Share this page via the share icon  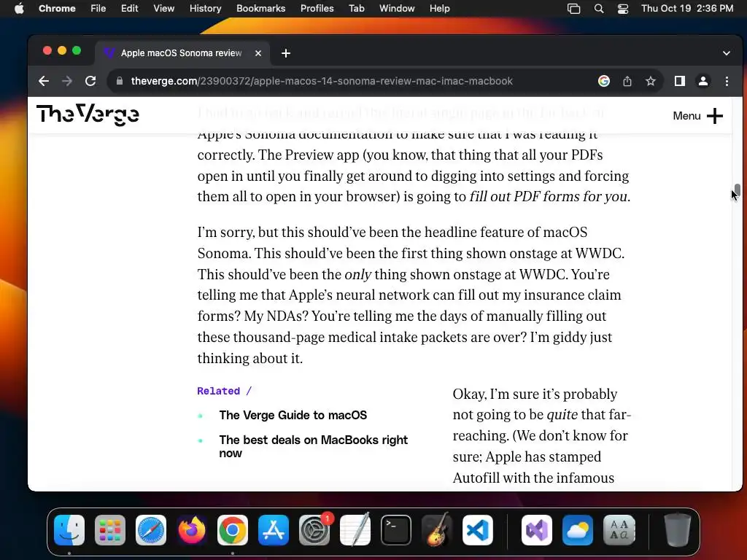pyautogui.click(x=627, y=81)
